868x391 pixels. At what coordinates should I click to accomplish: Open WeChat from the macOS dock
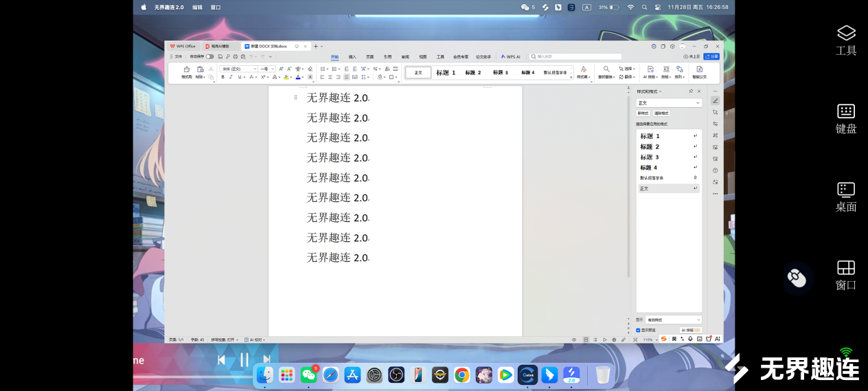(x=309, y=375)
